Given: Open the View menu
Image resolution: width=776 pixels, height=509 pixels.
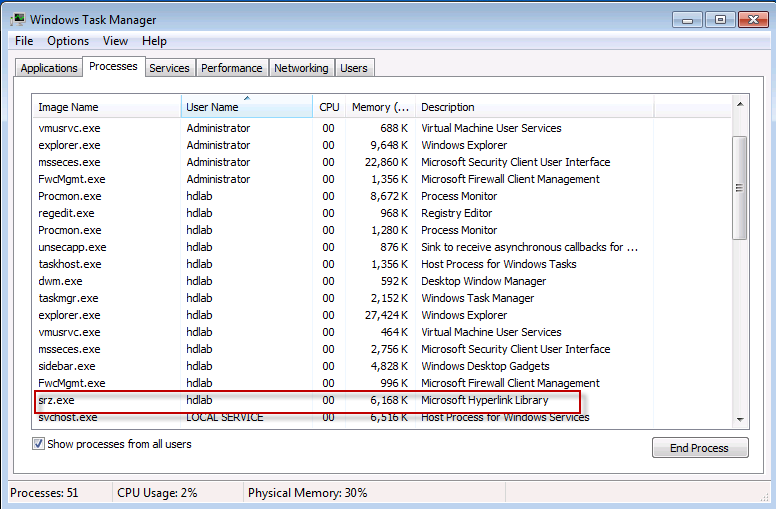Looking at the screenshot, I should (115, 41).
